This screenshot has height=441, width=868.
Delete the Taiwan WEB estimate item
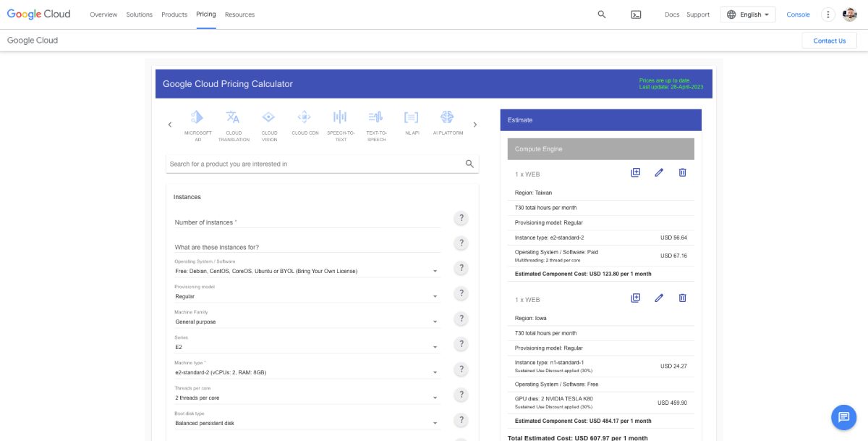tap(681, 172)
